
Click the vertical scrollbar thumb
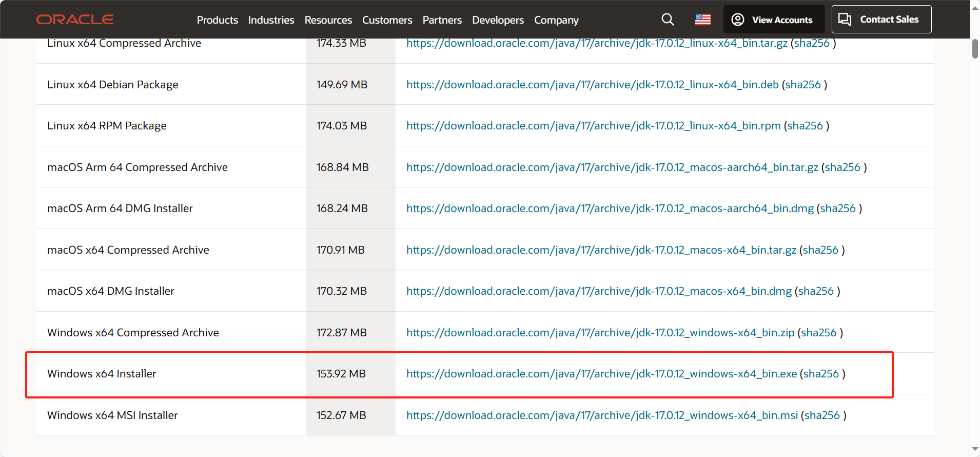(x=975, y=49)
